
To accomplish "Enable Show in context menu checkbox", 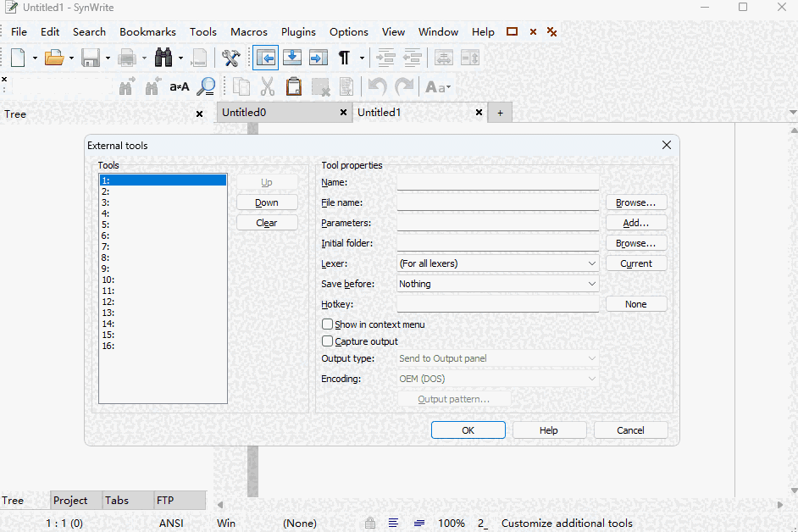I will pyautogui.click(x=328, y=324).
